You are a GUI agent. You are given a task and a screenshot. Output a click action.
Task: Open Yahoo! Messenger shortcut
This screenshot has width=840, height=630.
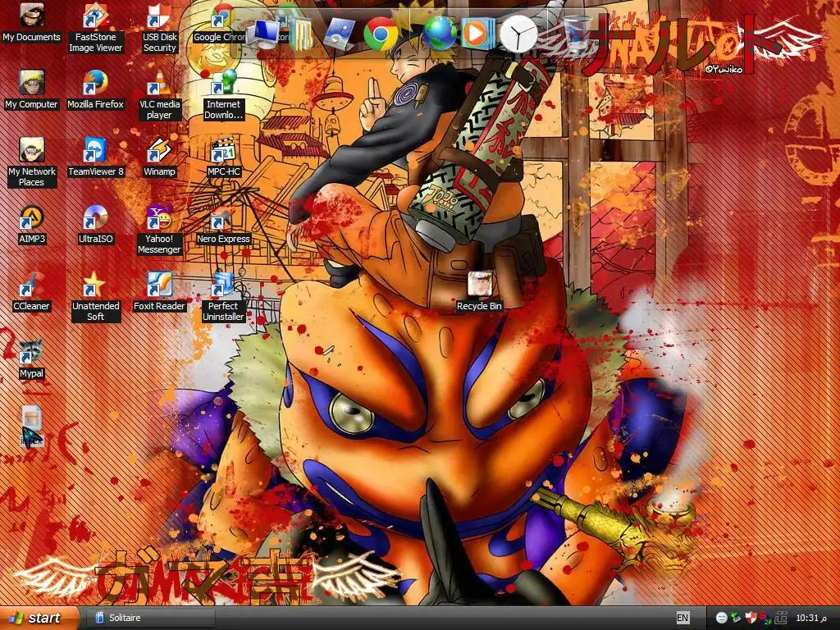pyautogui.click(x=159, y=230)
